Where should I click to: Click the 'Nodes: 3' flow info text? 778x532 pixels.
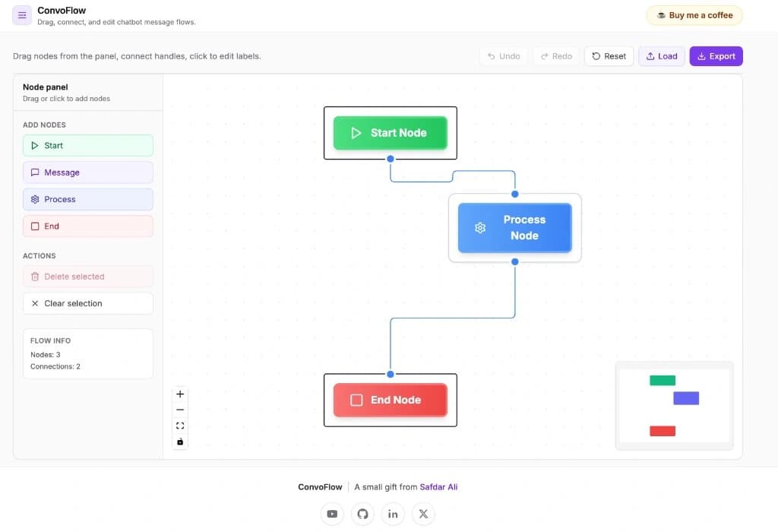pos(45,354)
